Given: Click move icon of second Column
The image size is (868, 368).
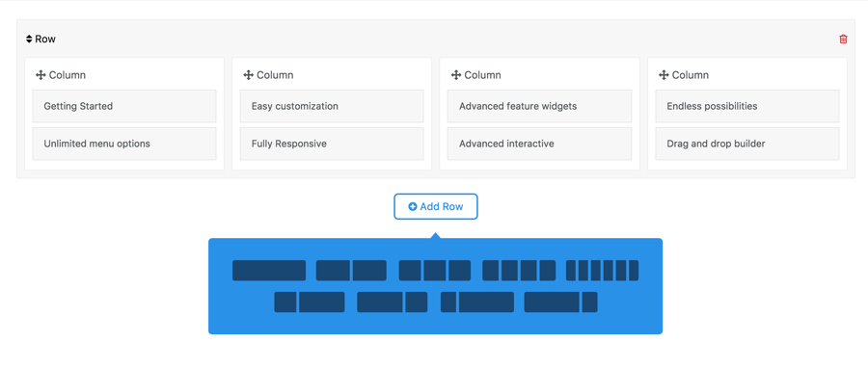Looking at the screenshot, I should (248, 75).
